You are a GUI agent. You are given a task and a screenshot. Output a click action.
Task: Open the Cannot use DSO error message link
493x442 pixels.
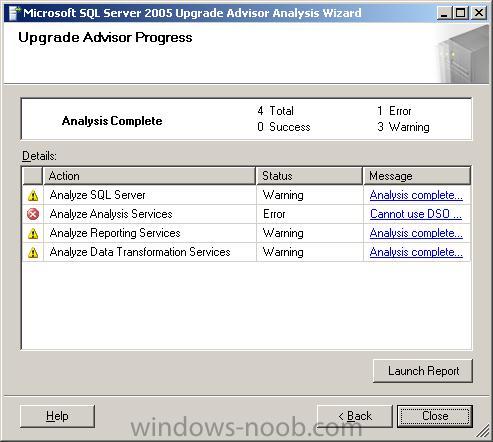[416, 214]
